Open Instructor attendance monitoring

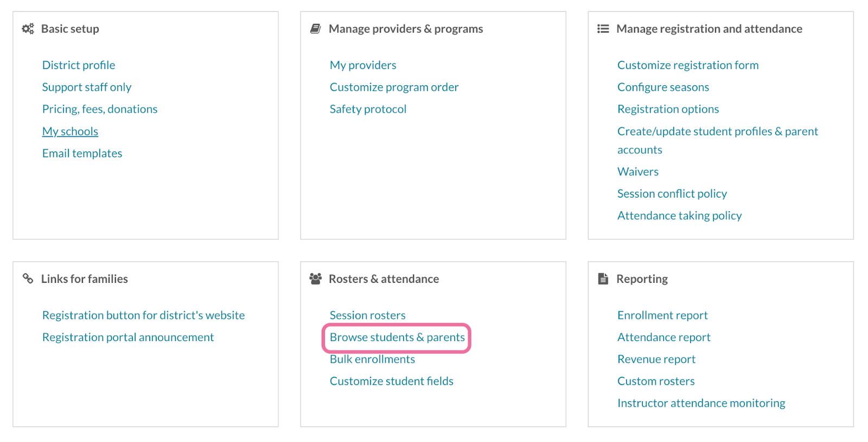tap(701, 403)
